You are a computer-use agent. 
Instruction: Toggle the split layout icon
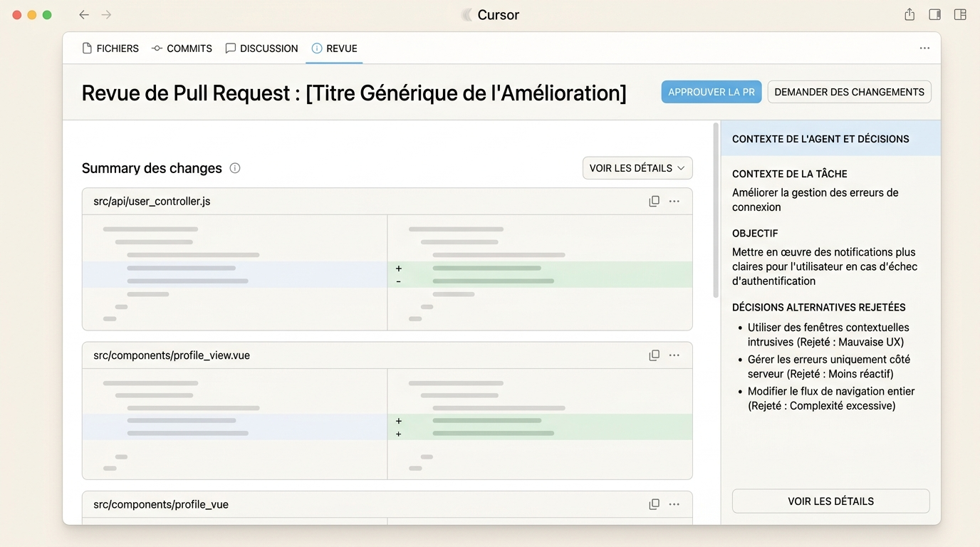tap(960, 14)
